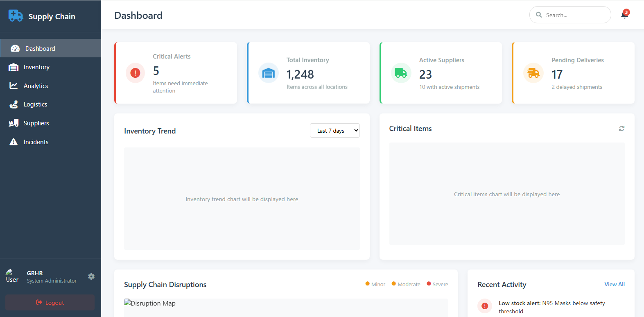This screenshot has height=317, width=644.
Task: Open the Logistics menu item
Action: point(51,104)
